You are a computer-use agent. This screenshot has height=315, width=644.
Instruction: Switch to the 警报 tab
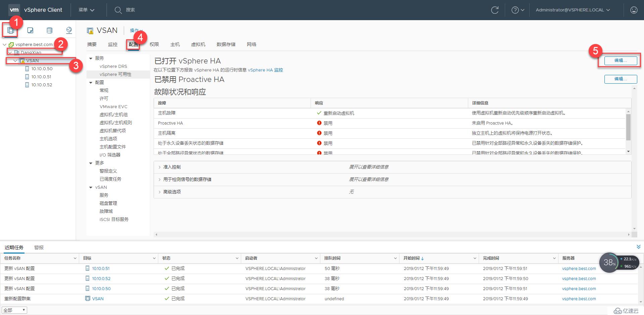(39, 248)
